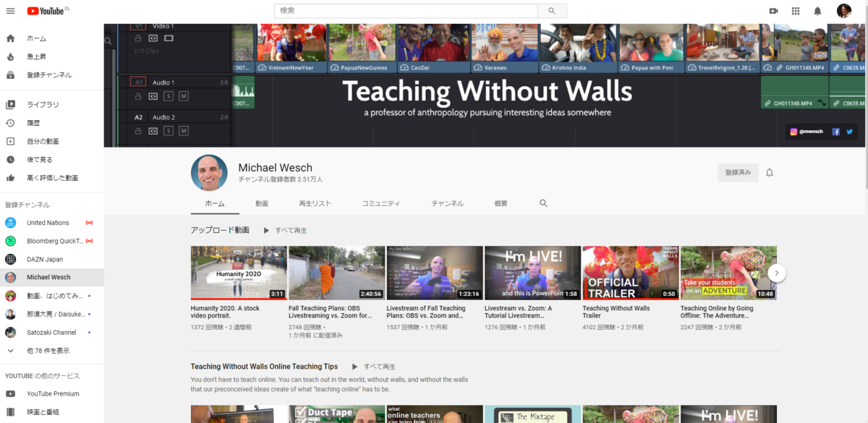Play the 1:23:16 video thumbnail
The height and width of the screenshot is (423, 868).
pos(435,273)
